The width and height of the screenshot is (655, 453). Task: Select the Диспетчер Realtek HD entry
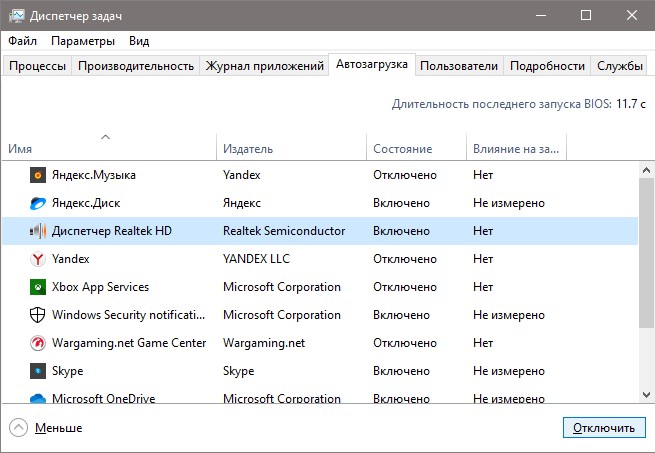[112, 231]
